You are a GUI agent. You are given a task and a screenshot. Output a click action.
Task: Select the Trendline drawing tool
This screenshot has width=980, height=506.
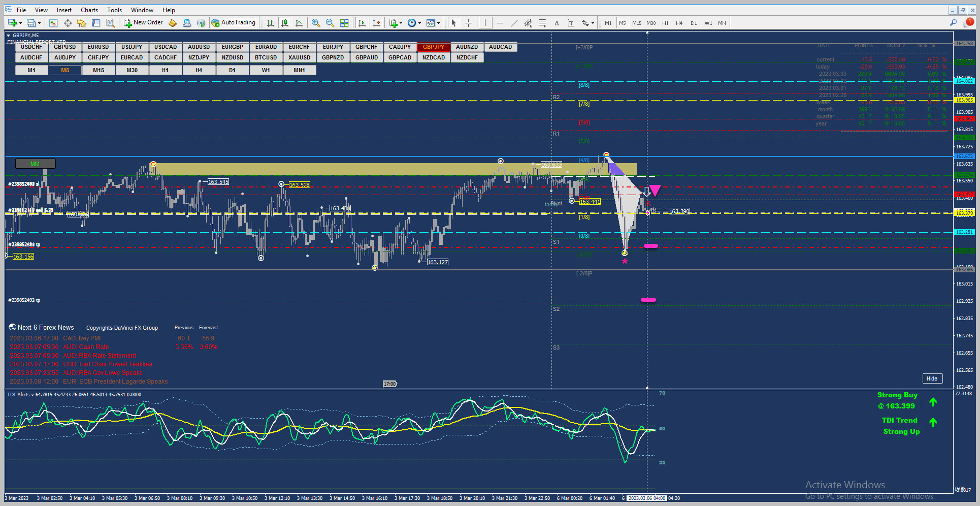pyautogui.click(x=514, y=23)
